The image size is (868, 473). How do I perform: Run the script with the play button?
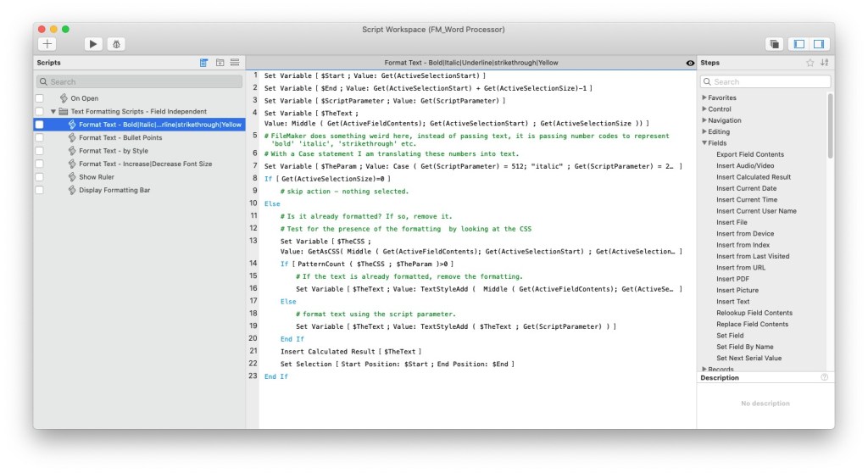93,43
